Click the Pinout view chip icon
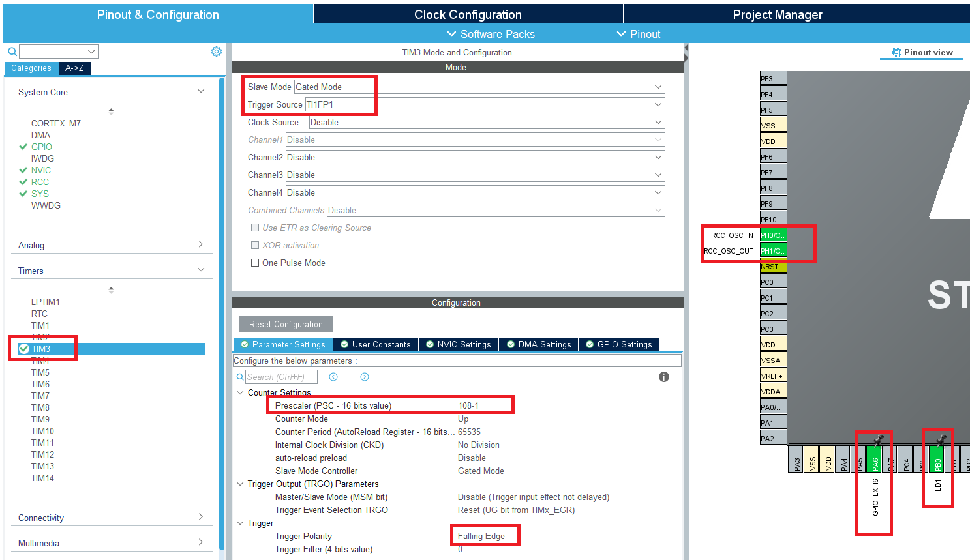970x560 pixels. pyautogui.click(x=896, y=52)
